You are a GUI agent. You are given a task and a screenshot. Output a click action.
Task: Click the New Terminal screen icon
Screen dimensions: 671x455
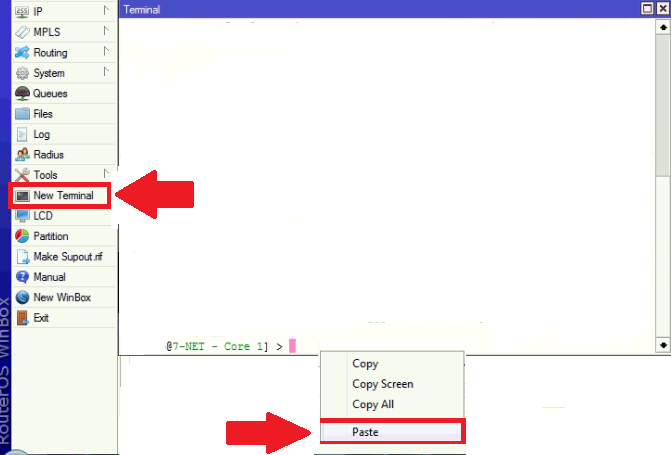pos(22,196)
